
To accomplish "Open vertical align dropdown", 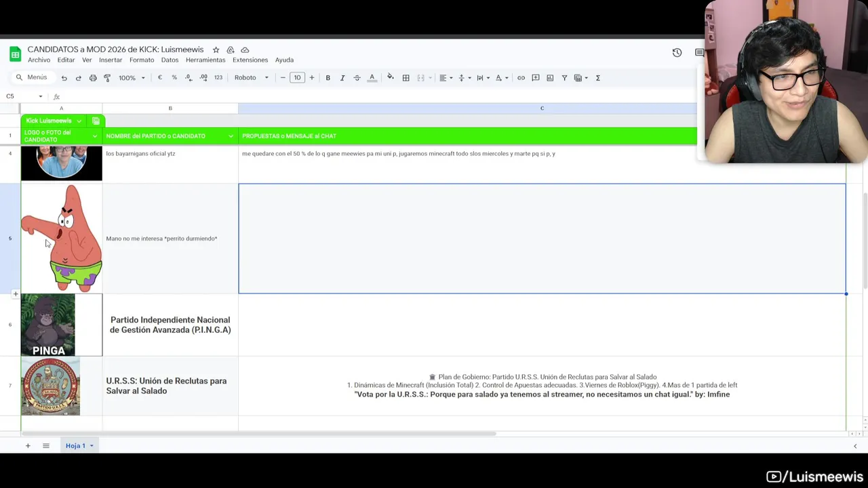I will 464,78.
